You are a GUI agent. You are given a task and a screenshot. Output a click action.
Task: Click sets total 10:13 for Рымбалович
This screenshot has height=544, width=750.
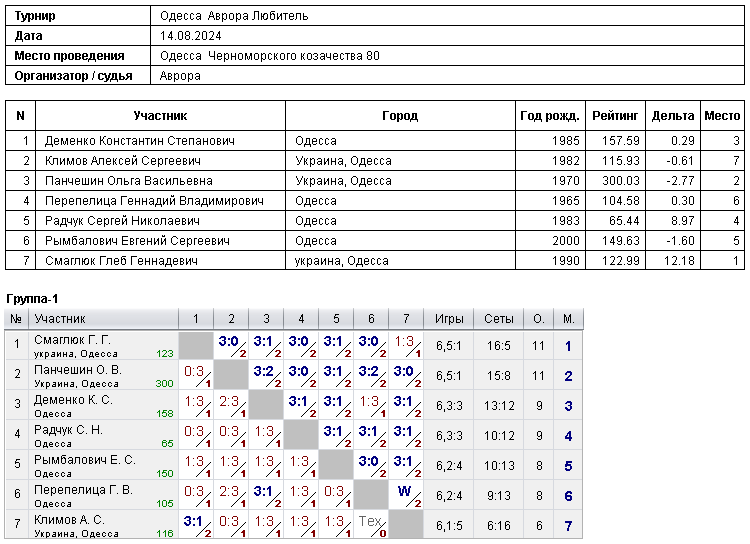click(498, 466)
